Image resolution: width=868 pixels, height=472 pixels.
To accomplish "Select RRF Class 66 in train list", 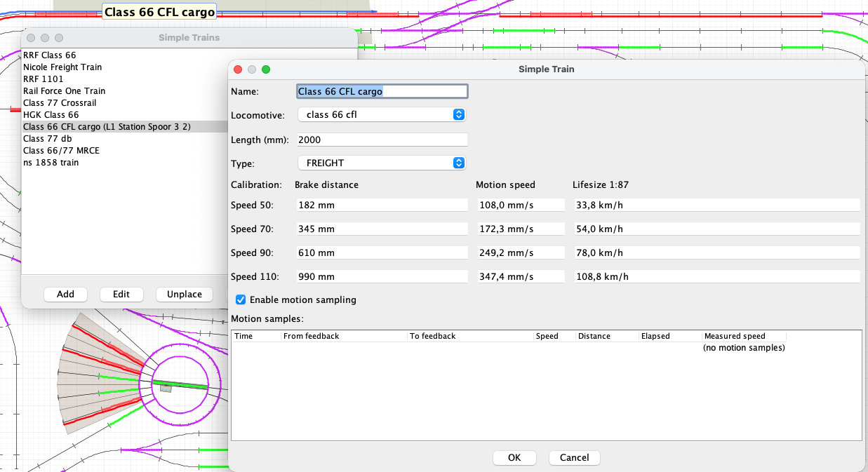I will pos(125,55).
